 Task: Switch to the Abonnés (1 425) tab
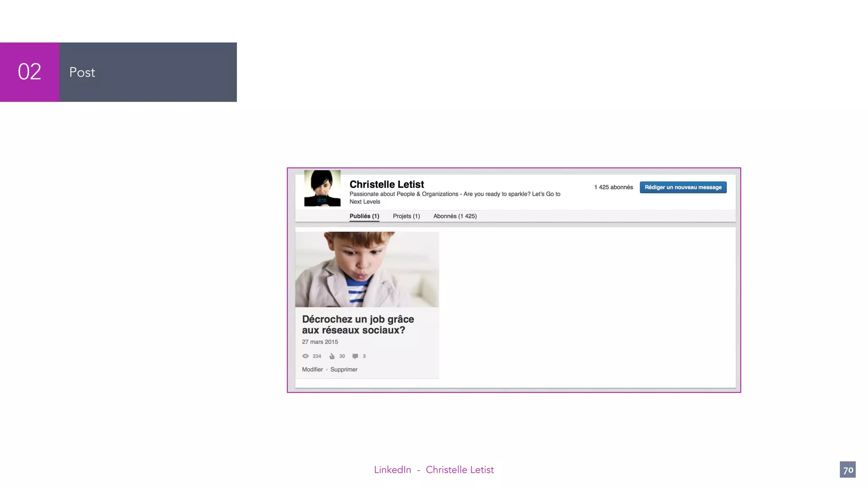point(455,216)
